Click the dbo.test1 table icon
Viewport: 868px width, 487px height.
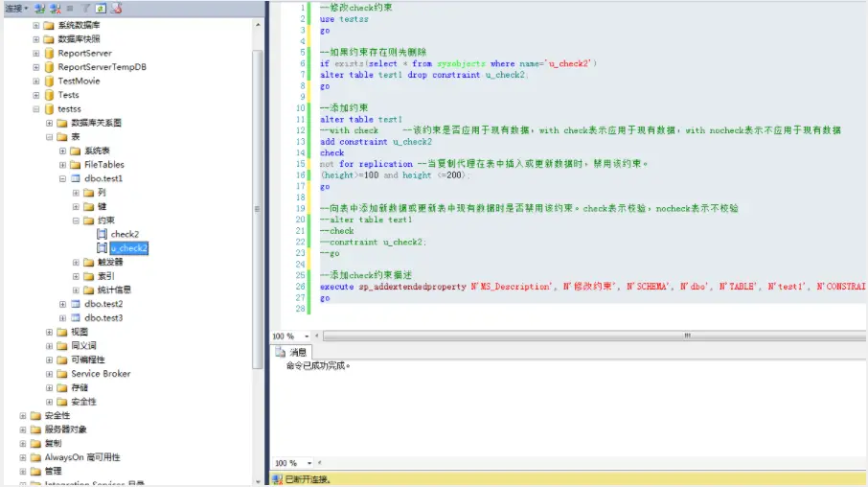76,178
